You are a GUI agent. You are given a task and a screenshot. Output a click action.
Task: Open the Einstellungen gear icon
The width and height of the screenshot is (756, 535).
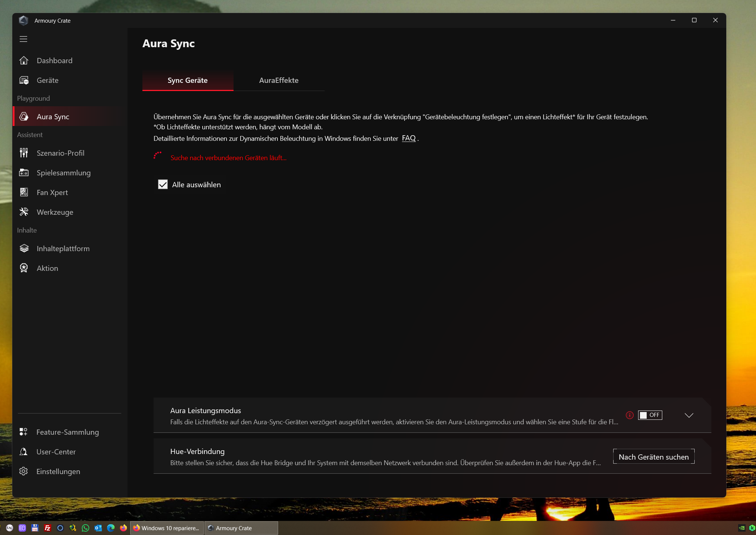pyautogui.click(x=24, y=471)
